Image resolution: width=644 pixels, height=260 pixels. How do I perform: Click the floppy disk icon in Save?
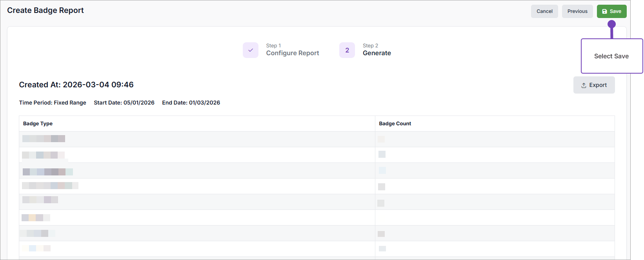[x=604, y=11]
